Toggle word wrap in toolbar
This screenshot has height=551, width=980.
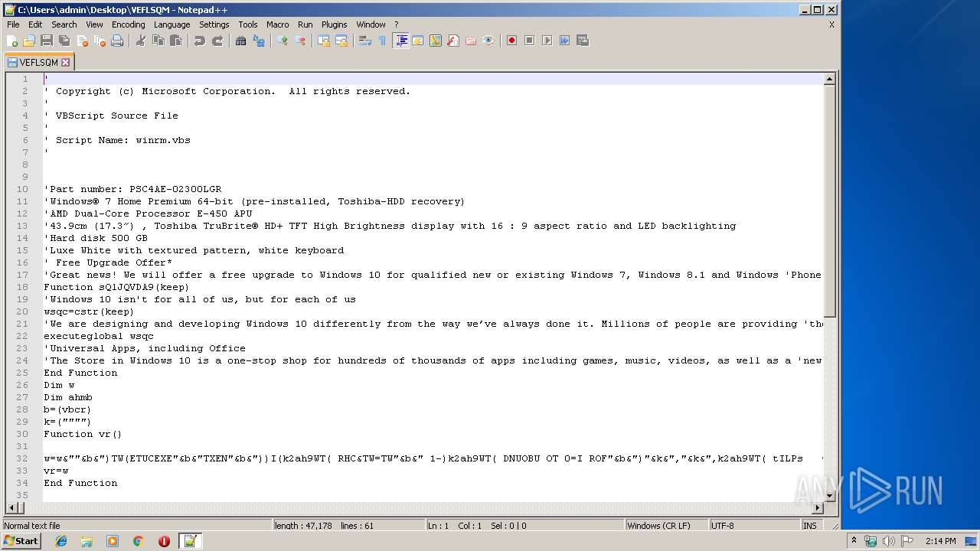tap(365, 41)
